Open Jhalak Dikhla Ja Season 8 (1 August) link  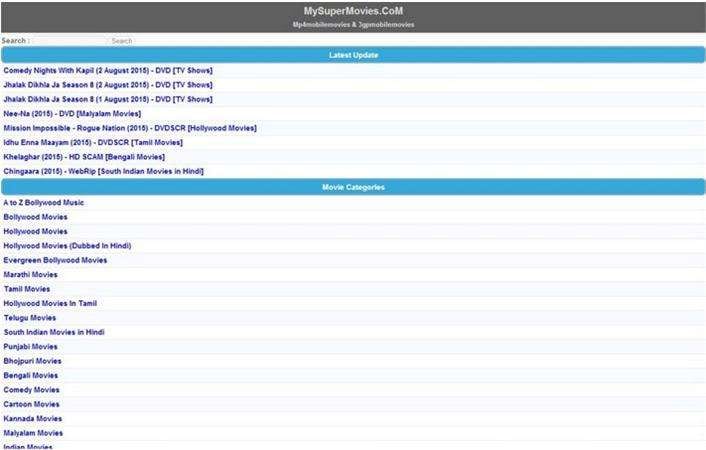click(x=108, y=99)
